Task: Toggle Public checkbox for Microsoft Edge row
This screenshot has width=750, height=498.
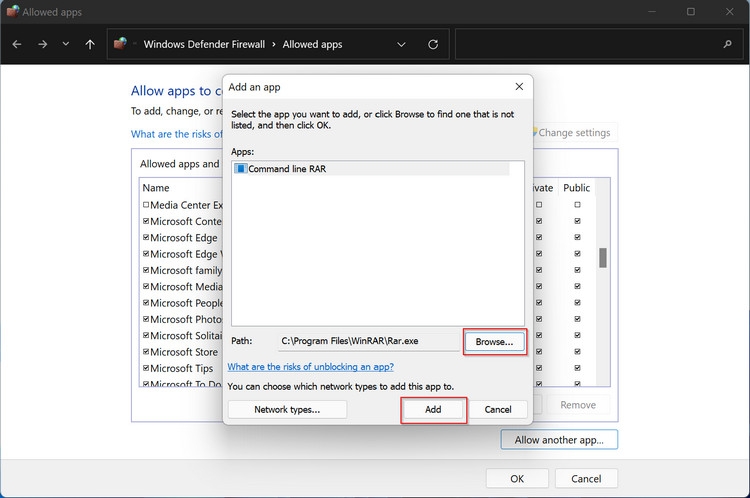Action: click(577, 237)
